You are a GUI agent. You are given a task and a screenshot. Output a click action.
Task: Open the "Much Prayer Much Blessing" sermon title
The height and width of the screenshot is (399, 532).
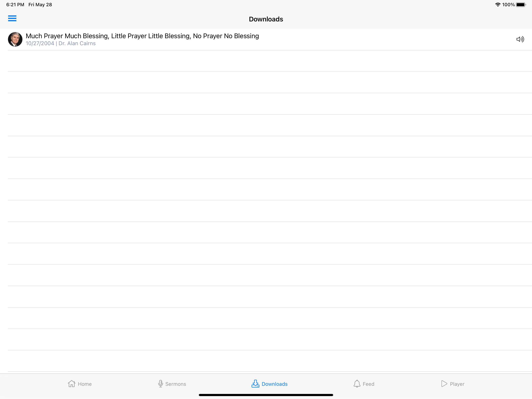142,36
